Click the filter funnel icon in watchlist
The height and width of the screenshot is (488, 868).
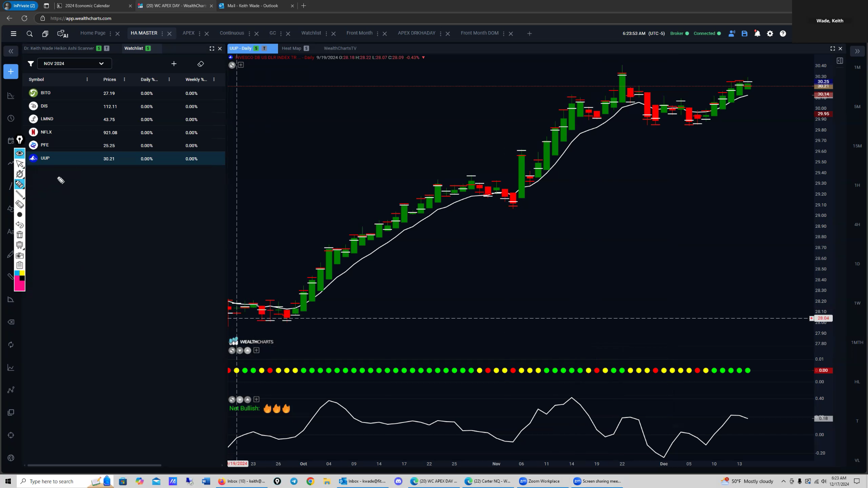pyautogui.click(x=30, y=64)
